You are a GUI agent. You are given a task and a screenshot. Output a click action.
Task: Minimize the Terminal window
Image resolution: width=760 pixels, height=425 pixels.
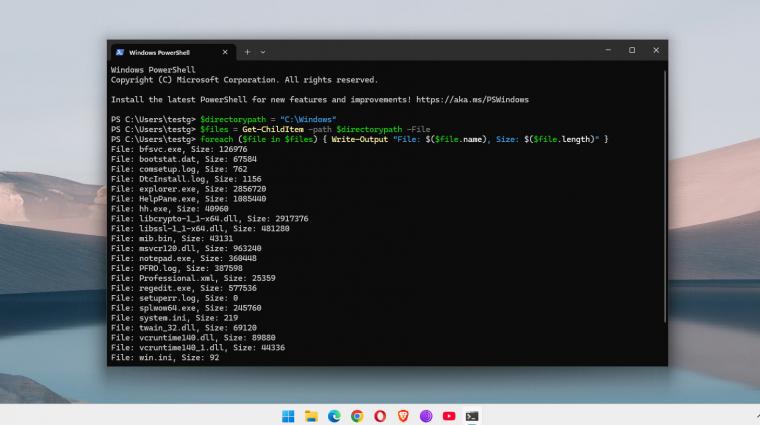point(608,50)
